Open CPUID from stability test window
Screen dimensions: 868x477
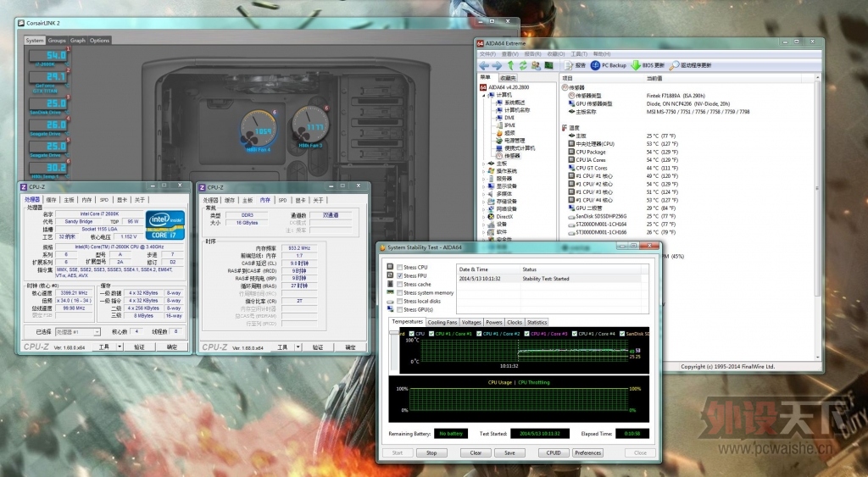click(x=553, y=452)
